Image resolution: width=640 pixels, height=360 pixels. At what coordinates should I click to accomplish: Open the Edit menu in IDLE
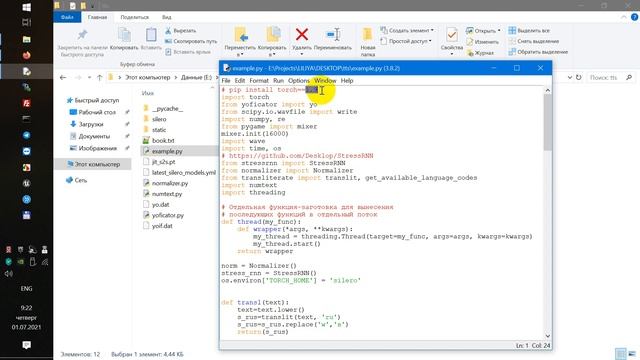point(240,80)
